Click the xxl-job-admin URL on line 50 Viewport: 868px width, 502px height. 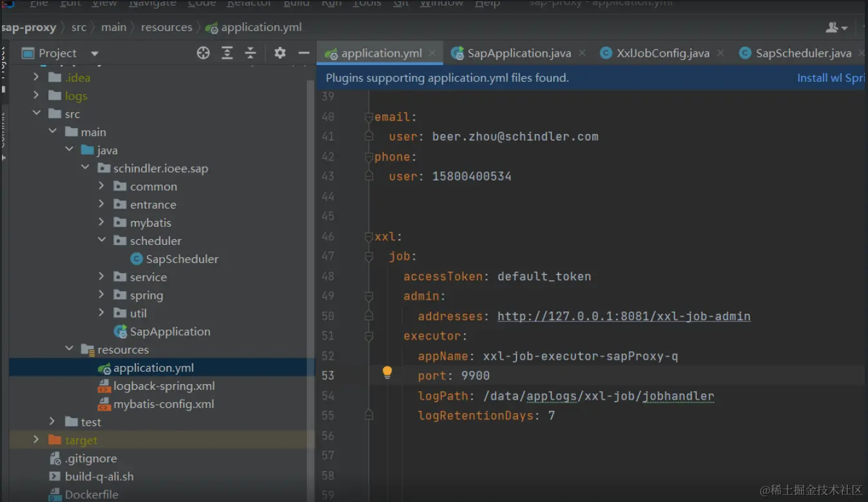[x=624, y=316]
